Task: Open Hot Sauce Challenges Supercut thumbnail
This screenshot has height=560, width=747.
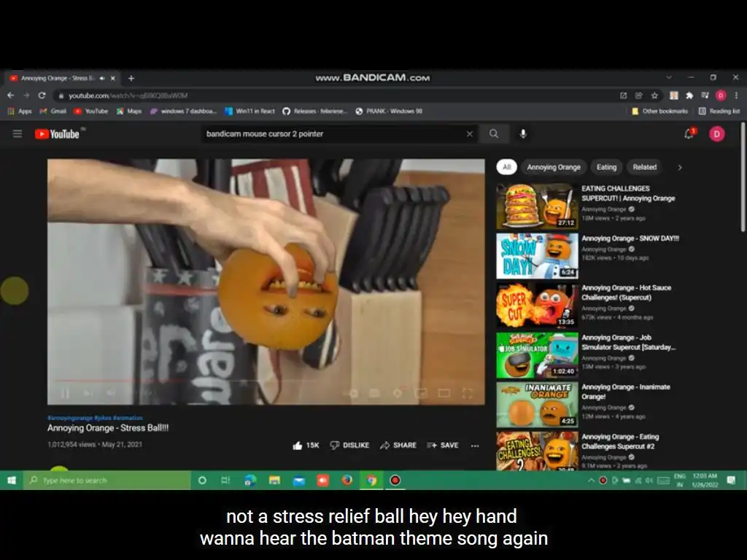Action: point(537,306)
